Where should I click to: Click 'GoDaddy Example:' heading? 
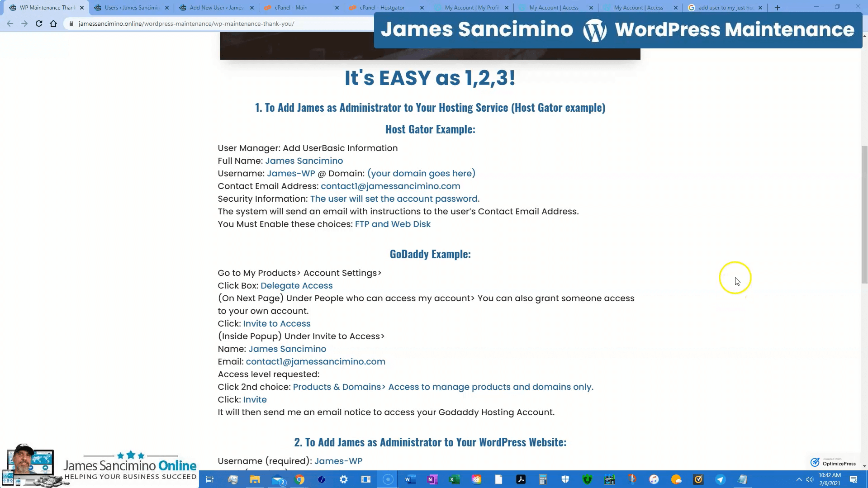pos(430,254)
